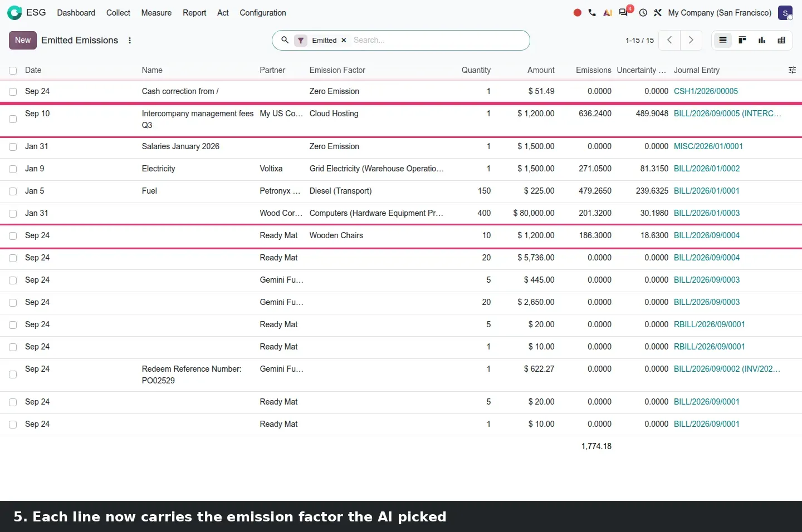Click the $ 80,000.00 amount cell
Screen dimensions: 802x532
534,213
